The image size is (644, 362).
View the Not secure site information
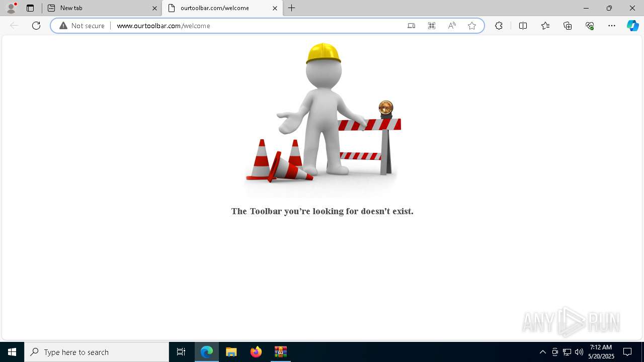(82, 26)
